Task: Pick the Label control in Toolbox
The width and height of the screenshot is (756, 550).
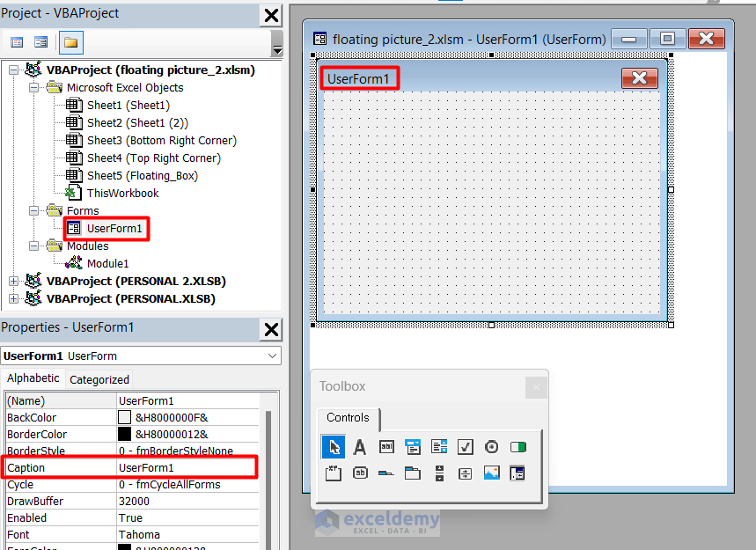Action: 360,447
